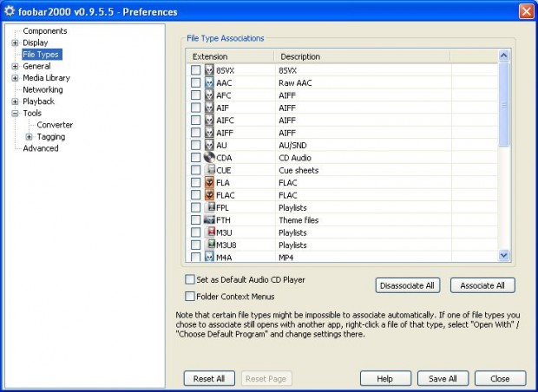Click the Associate All button
Viewport: 538px width, 392px height.
(482, 285)
